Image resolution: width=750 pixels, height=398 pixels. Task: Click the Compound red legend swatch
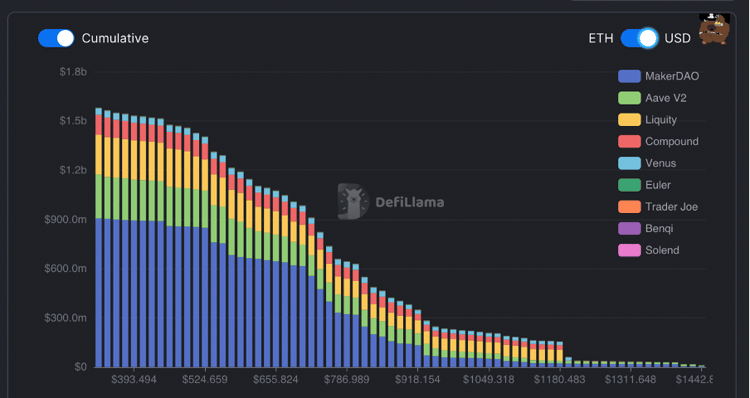[629, 142]
